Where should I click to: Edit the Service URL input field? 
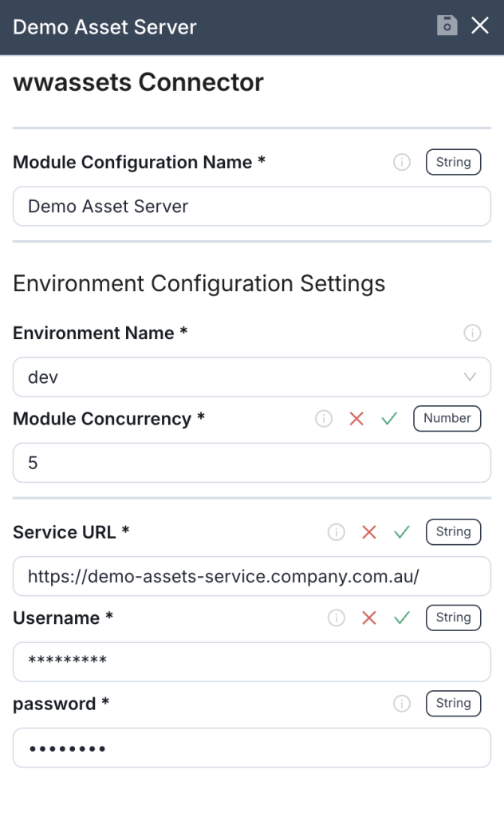click(252, 576)
